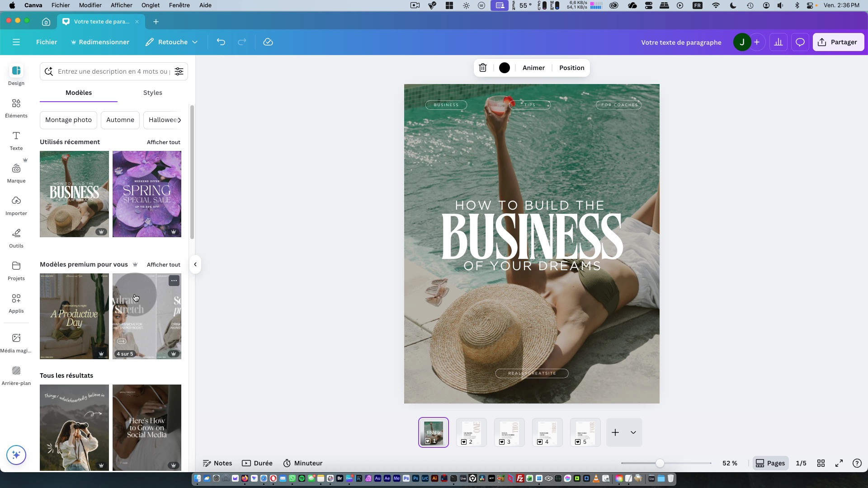Toggle the grid view of pages
The width and height of the screenshot is (868, 488).
[x=821, y=463]
